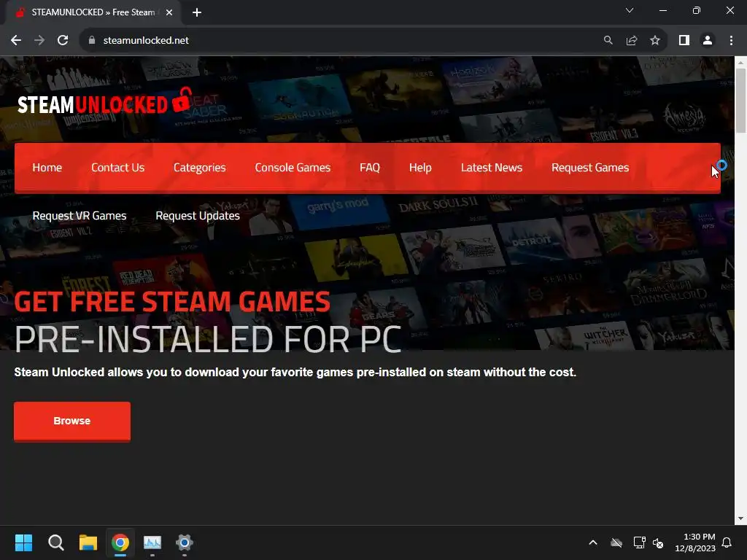The image size is (747, 560).
Task: Open Contact Us page
Action: tap(117, 168)
